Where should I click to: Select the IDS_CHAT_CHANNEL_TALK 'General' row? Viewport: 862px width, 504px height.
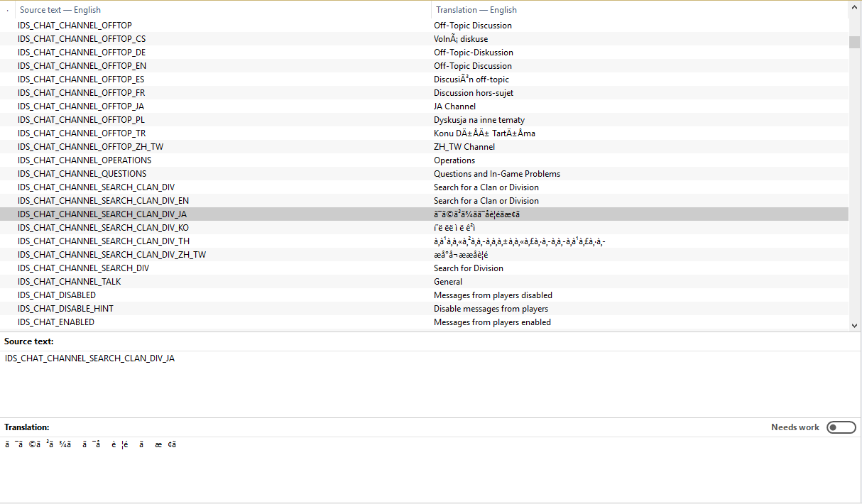[x=69, y=282]
